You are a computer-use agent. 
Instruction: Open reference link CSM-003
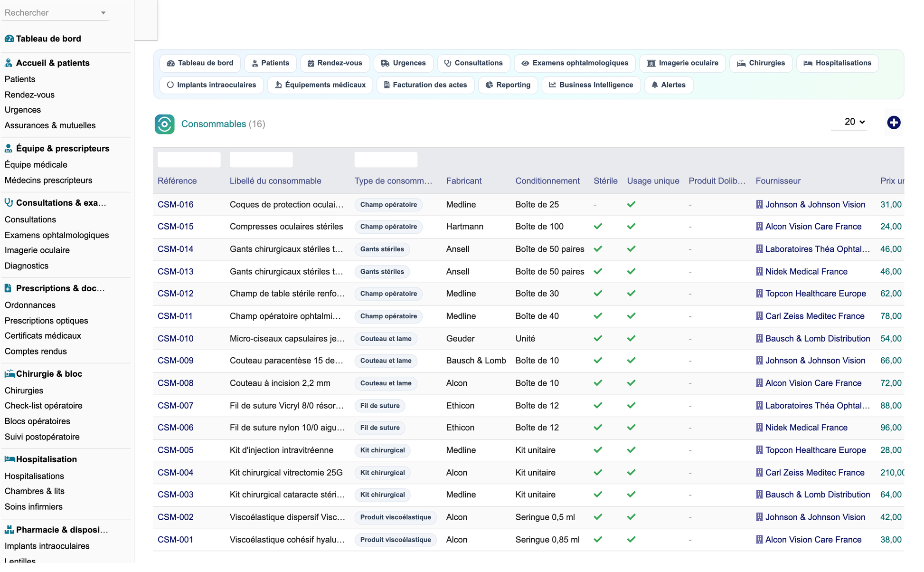coord(176,494)
